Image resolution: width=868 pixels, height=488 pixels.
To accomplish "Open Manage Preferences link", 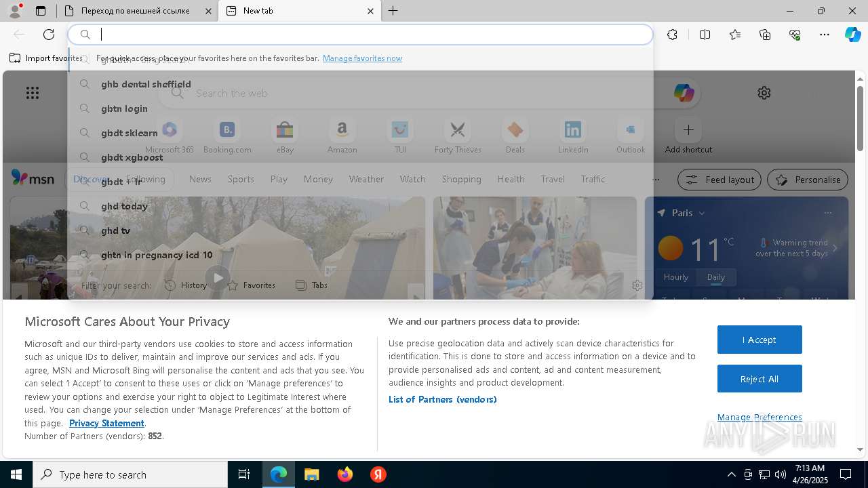I will (x=759, y=417).
